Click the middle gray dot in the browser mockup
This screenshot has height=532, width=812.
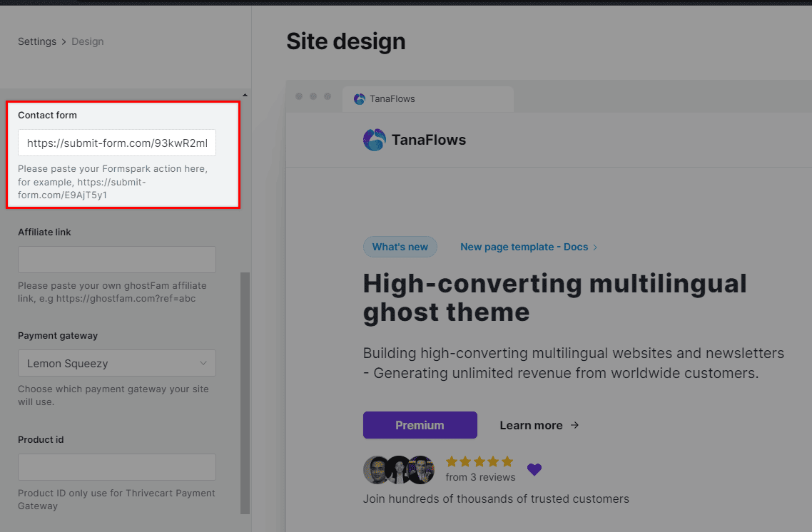(313, 96)
